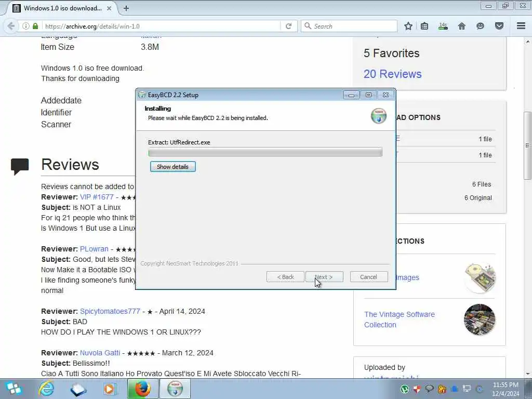Open Windows Media Player taskbar icon
The image size is (532, 399).
[110, 389]
